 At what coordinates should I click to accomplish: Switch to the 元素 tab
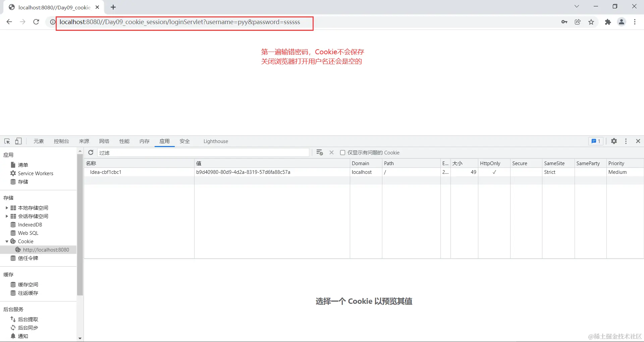39,141
